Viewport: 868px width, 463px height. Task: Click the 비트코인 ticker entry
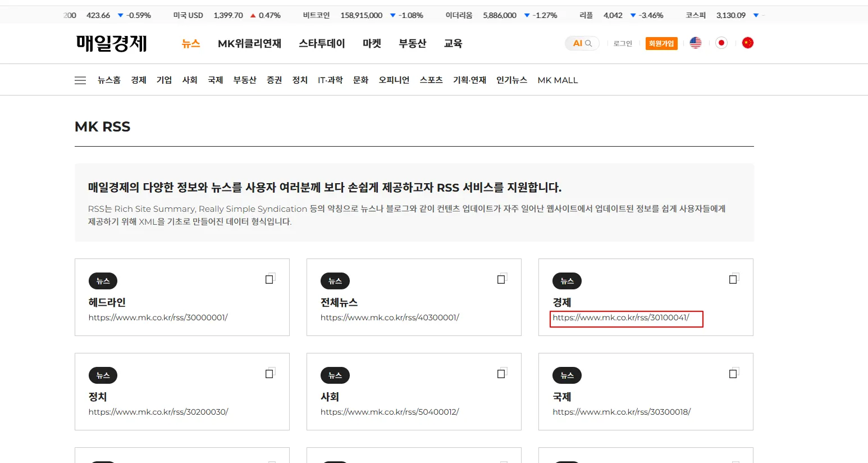tap(363, 15)
